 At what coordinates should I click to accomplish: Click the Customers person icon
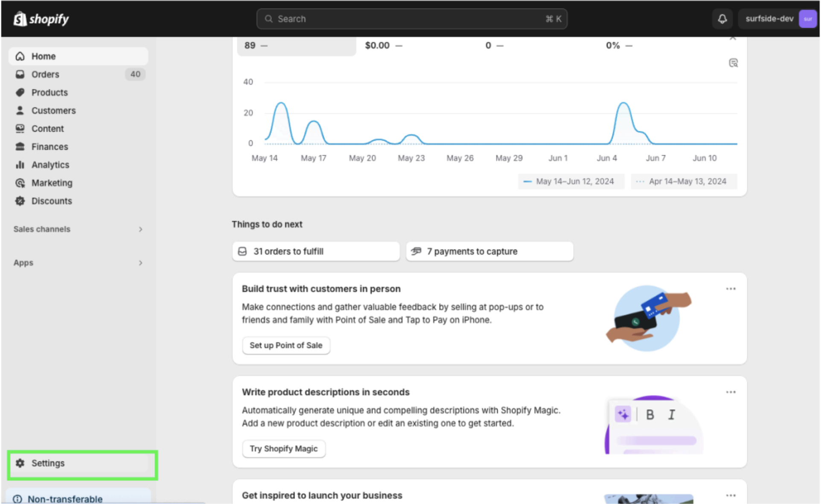20,110
